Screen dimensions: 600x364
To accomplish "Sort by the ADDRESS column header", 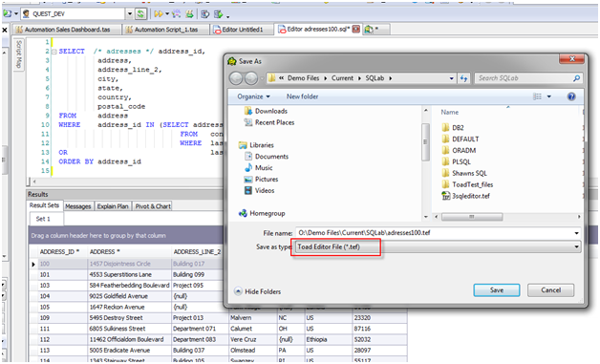I will click(129, 252).
